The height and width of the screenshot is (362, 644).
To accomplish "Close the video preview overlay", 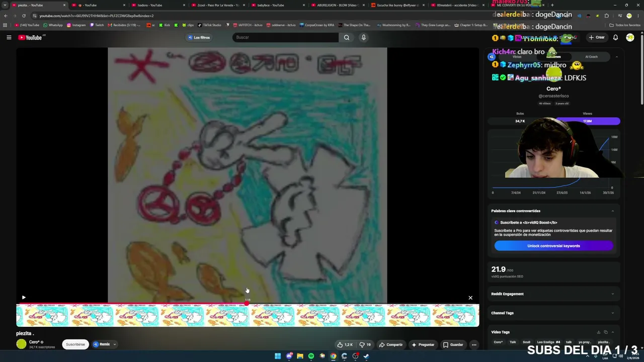I will pyautogui.click(x=470, y=298).
